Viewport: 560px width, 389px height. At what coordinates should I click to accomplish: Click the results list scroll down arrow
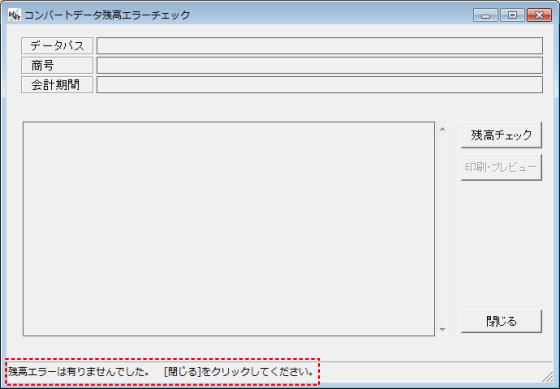(x=442, y=329)
